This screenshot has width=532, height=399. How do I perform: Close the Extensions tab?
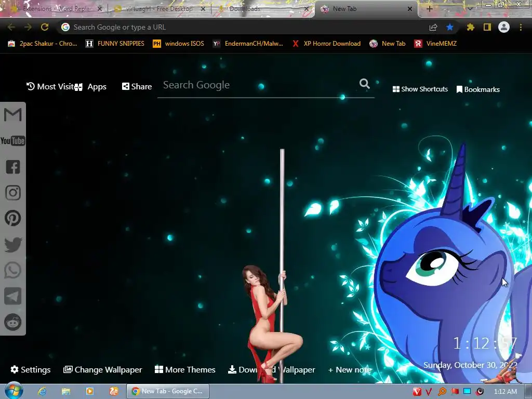(x=100, y=9)
